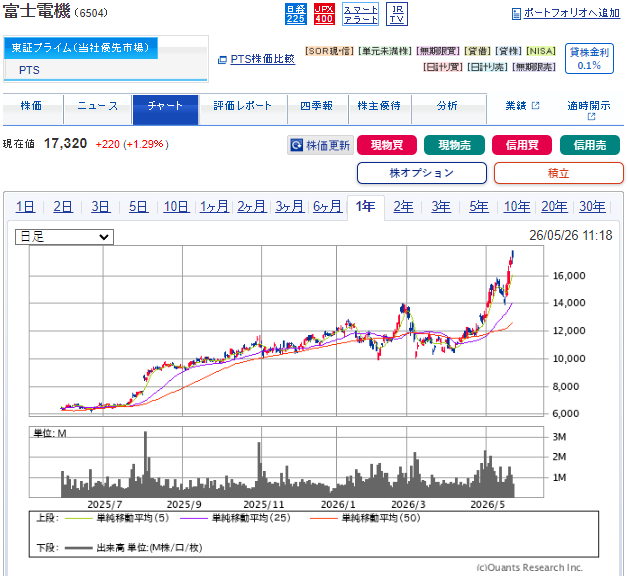Switch chart range to 30年
628x576 pixels.
pos(592,207)
